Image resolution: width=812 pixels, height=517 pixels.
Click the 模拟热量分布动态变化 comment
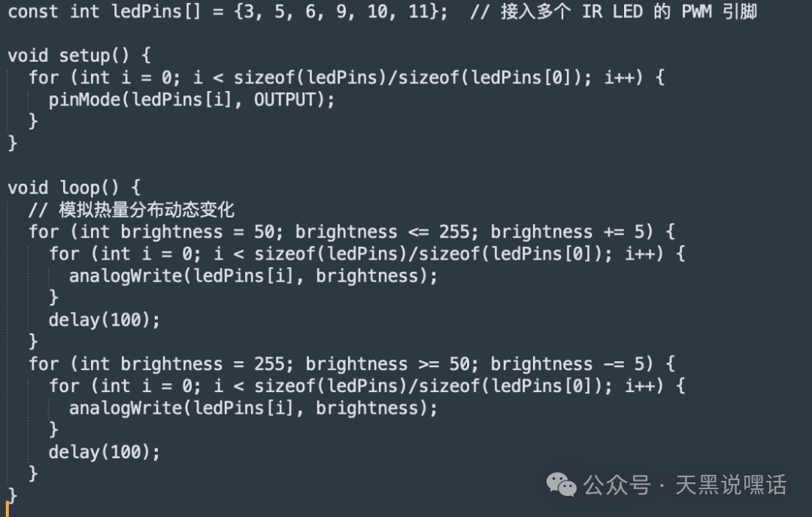point(131,209)
